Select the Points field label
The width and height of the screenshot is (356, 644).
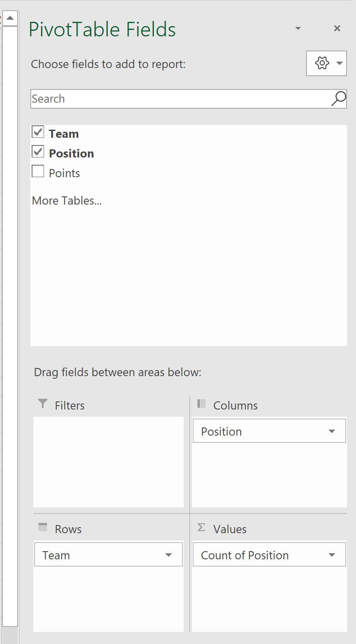(65, 173)
